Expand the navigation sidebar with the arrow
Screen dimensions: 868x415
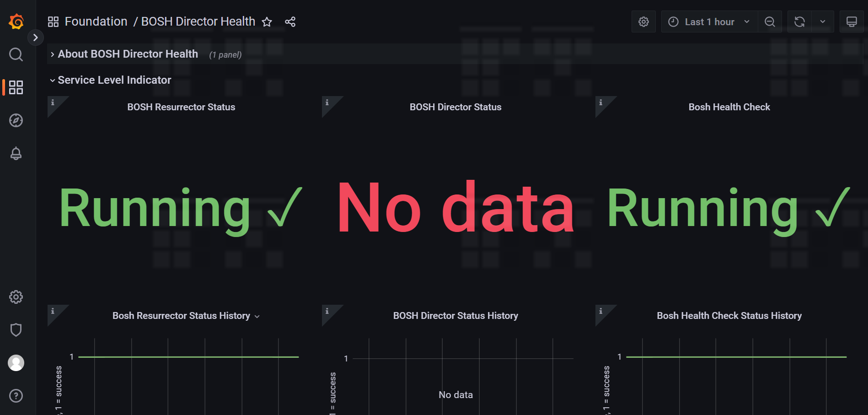(x=35, y=38)
